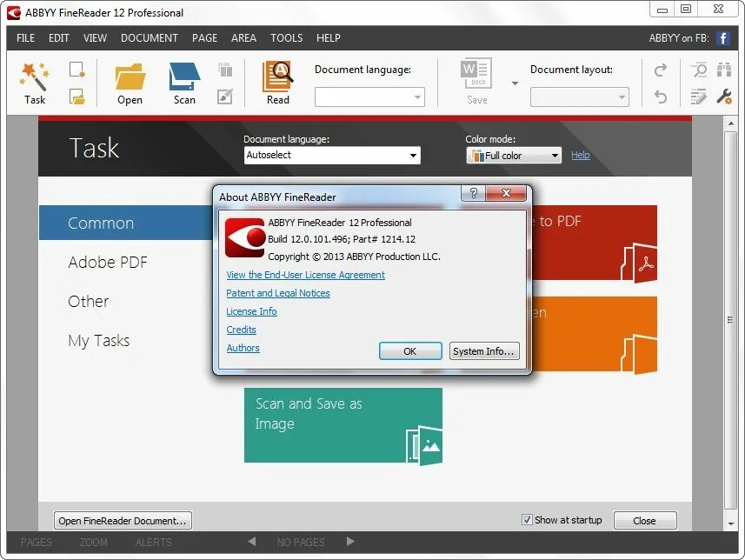This screenshot has height=560, width=745.
Task: Click the vertical scrollbar thumb
Action: click(730, 319)
